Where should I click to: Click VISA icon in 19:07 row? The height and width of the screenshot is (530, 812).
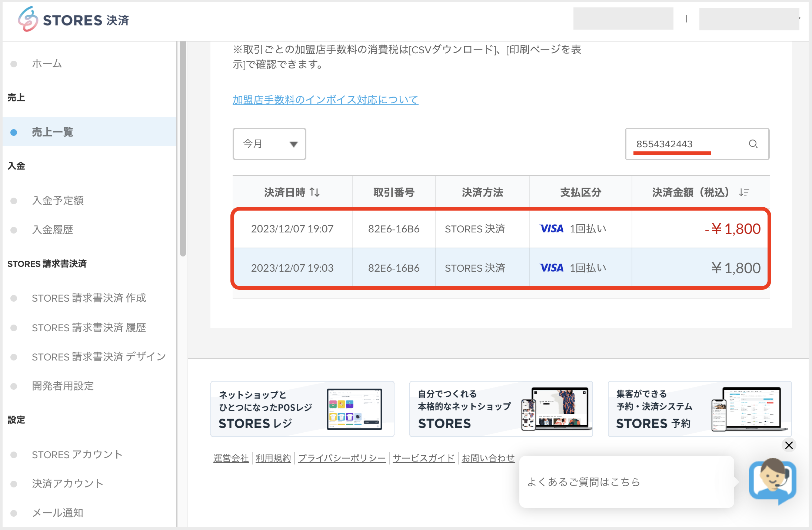point(551,229)
